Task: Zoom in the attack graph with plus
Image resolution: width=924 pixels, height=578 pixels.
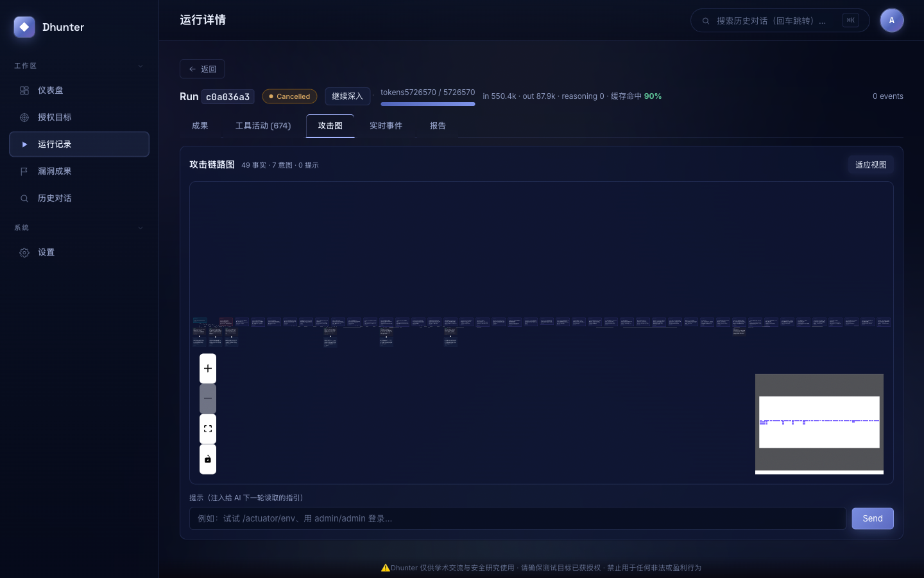Action: [x=208, y=369]
